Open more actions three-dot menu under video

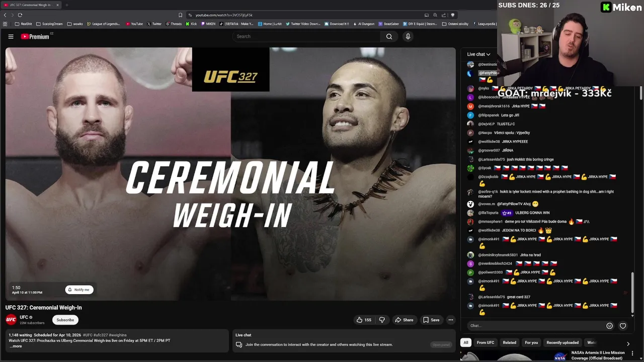[x=451, y=320]
